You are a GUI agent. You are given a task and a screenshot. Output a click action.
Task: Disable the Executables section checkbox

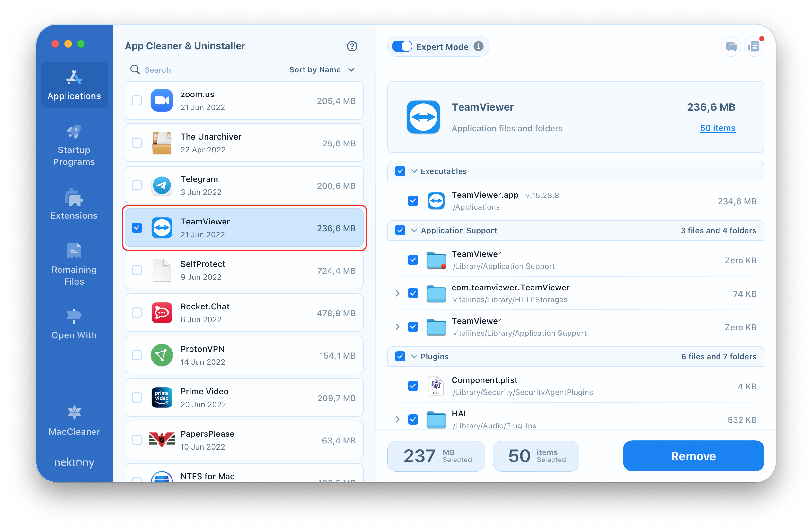(x=400, y=171)
